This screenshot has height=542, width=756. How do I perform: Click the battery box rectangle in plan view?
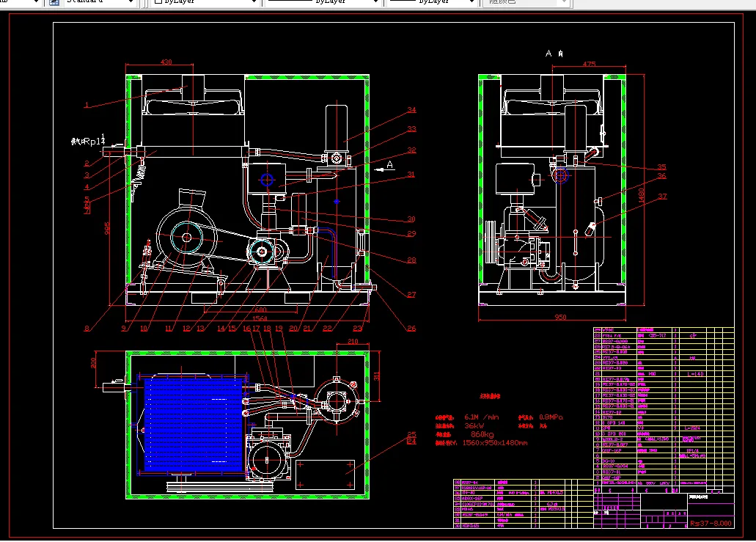tap(325, 475)
